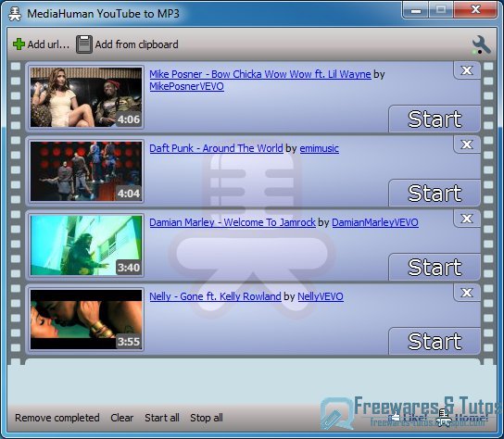
Task: Click the Add from clipboard icon
Action: point(84,44)
